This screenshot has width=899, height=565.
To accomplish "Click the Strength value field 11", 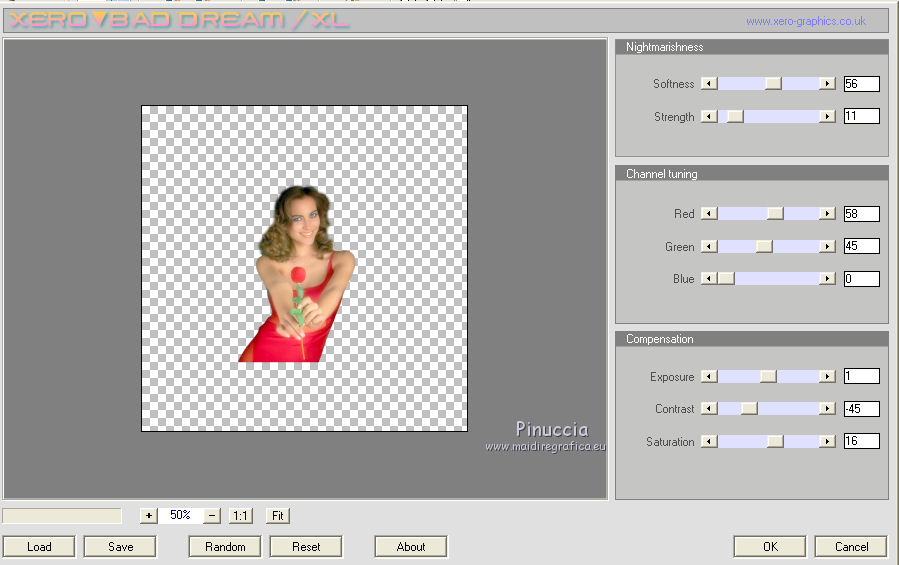I will pyautogui.click(x=861, y=116).
